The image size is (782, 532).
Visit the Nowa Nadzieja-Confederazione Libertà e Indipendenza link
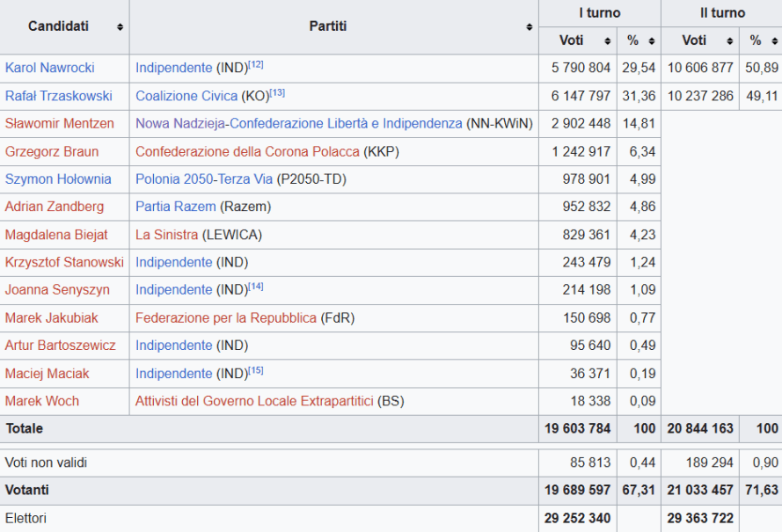(298, 124)
